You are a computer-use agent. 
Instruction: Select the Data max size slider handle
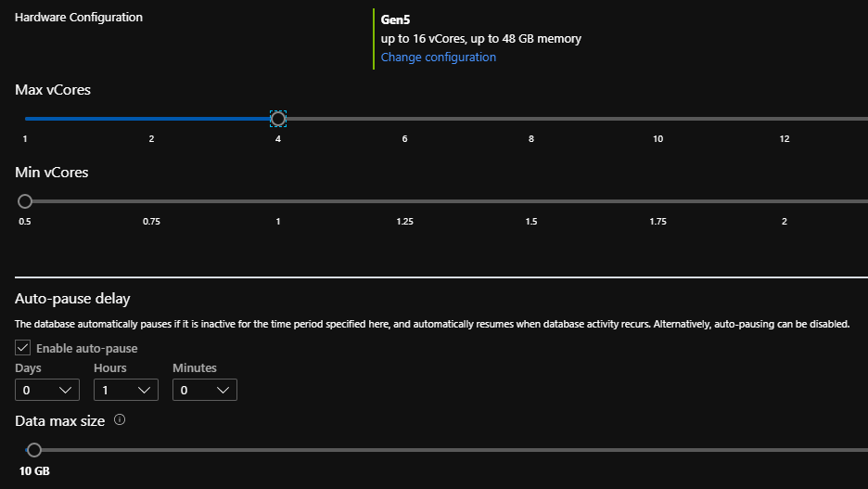[x=34, y=450]
